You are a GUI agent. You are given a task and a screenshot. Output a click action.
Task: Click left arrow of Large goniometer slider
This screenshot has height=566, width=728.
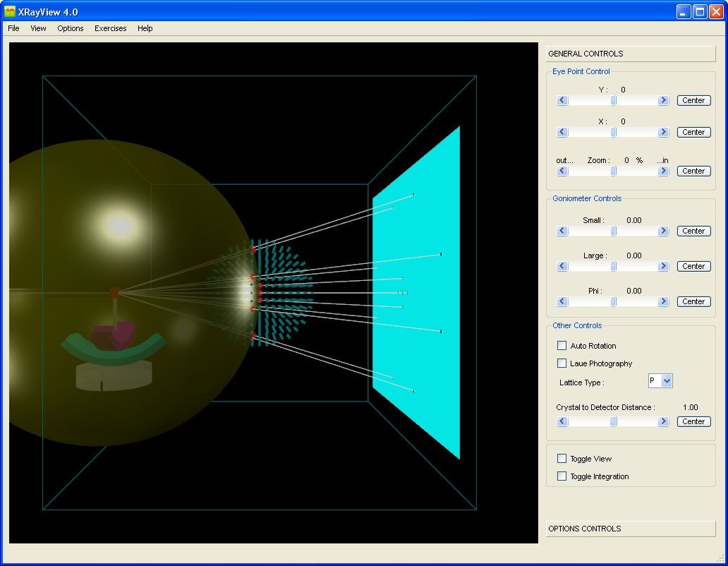562,266
